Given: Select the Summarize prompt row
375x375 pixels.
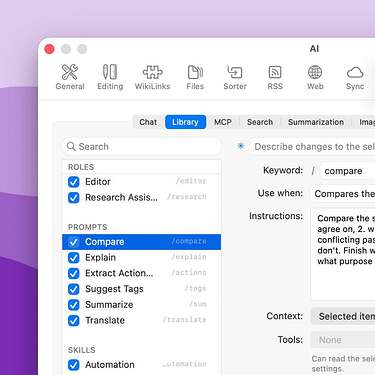Looking at the screenshot, I should pos(142,304).
